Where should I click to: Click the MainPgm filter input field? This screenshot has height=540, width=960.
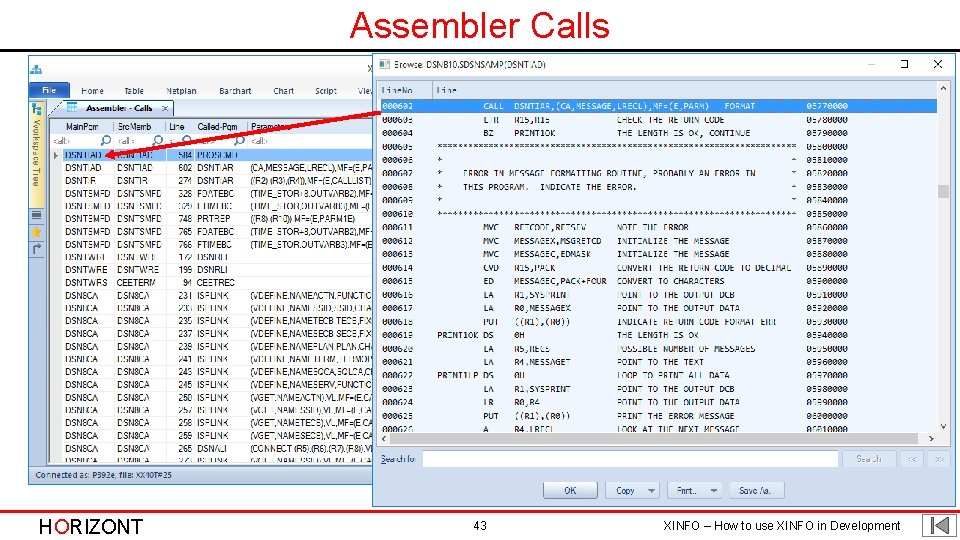coord(77,141)
